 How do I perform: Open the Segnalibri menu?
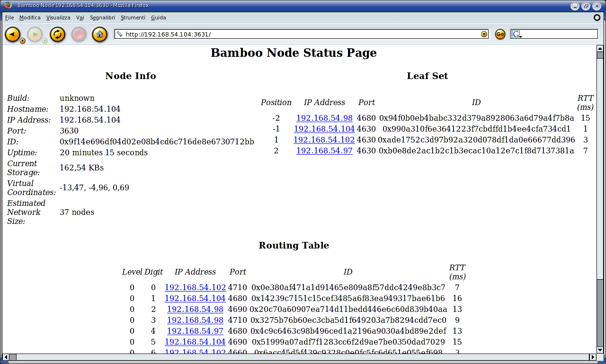[x=102, y=18]
